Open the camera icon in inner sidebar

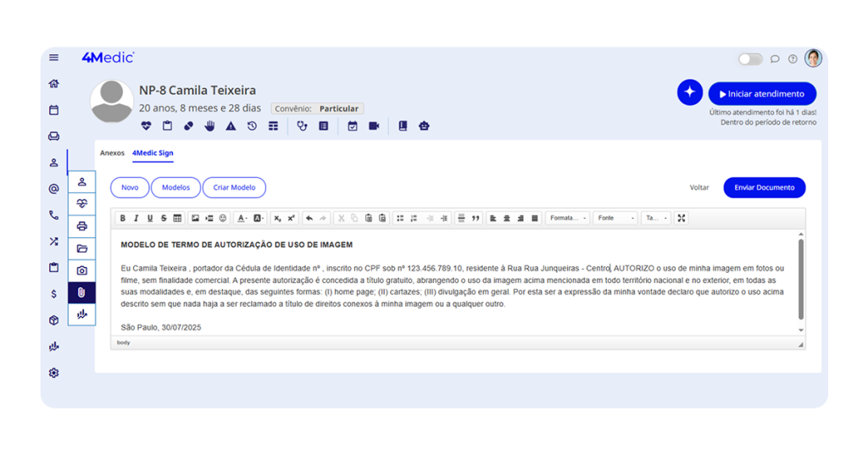click(x=82, y=270)
